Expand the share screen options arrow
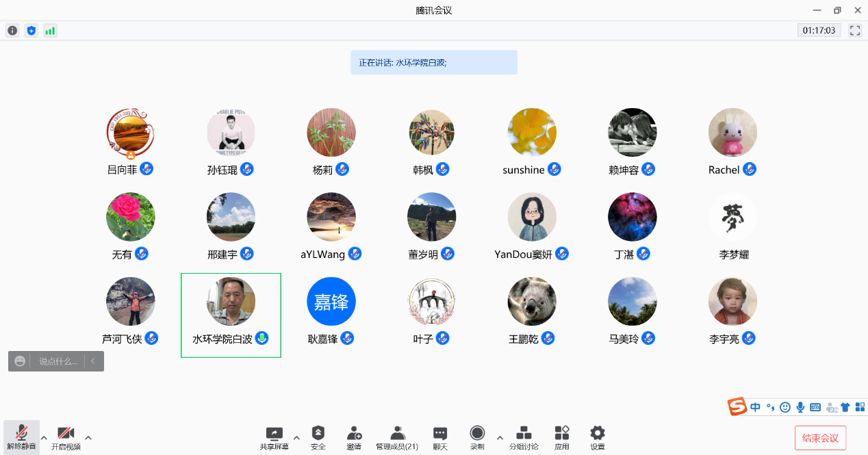The image size is (868, 455). pyautogui.click(x=296, y=438)
